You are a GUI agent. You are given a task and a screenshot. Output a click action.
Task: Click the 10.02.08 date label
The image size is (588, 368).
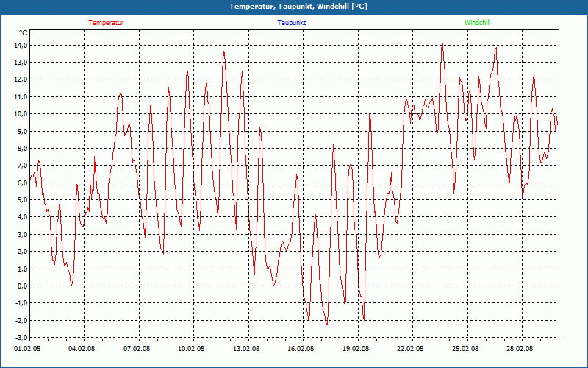coord(191,349)
